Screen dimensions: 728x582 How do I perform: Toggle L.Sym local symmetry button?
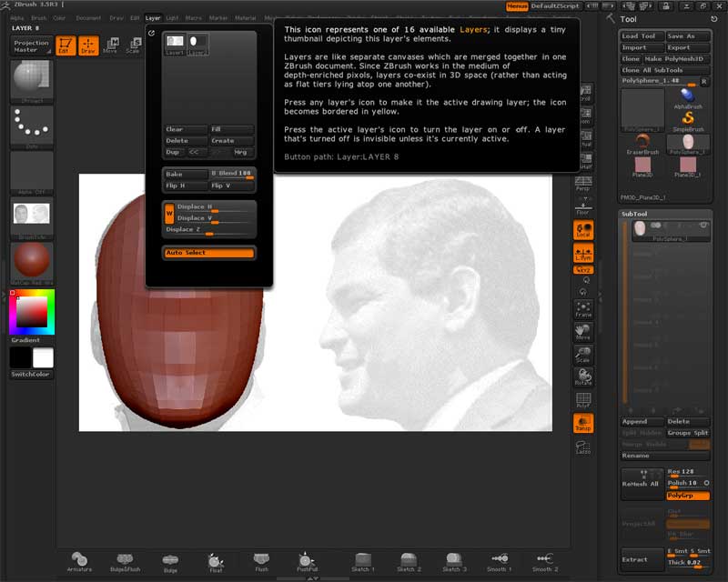click(583, 253)
